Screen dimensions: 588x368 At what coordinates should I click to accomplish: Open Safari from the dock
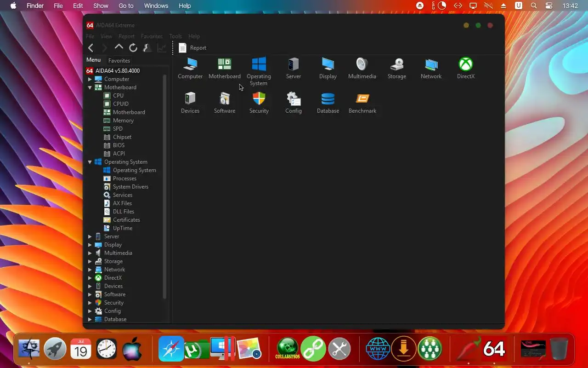(x=171, y=349)
